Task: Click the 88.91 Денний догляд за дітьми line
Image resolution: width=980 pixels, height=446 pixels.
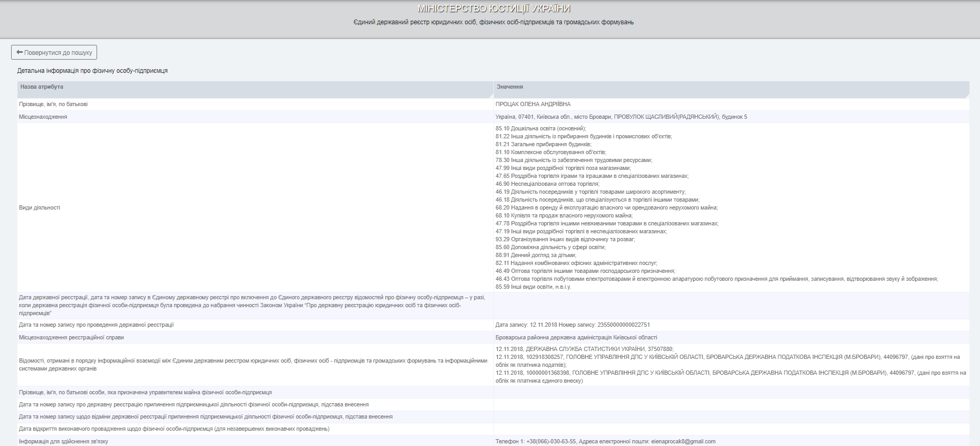Action: click(536, 255)
